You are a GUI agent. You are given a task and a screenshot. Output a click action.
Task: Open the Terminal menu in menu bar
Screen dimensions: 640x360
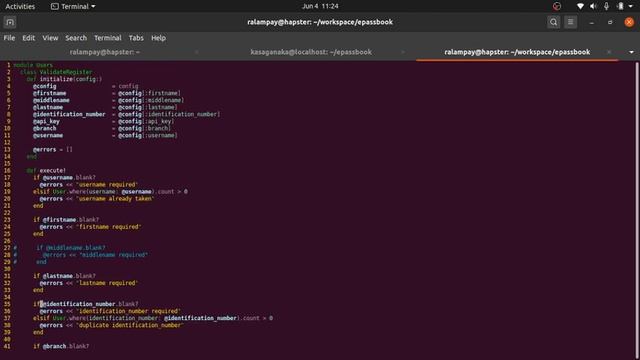[108, 38]
